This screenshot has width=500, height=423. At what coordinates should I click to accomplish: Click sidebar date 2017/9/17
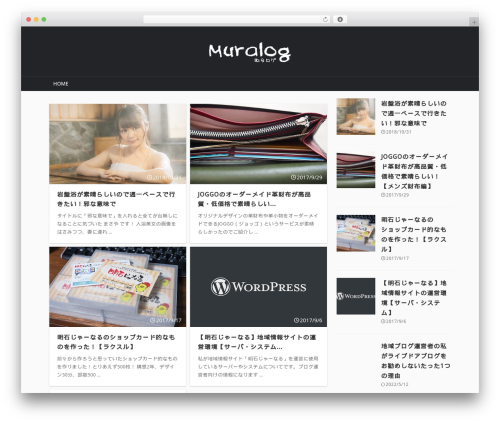(x=395, y=258)
